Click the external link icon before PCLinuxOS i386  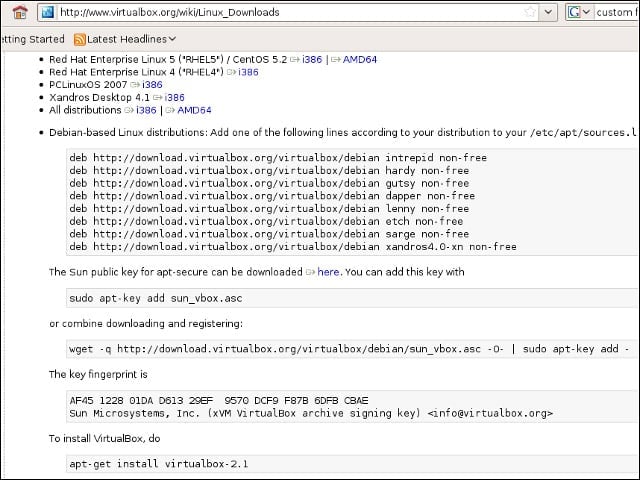click(x=135, y=85)
